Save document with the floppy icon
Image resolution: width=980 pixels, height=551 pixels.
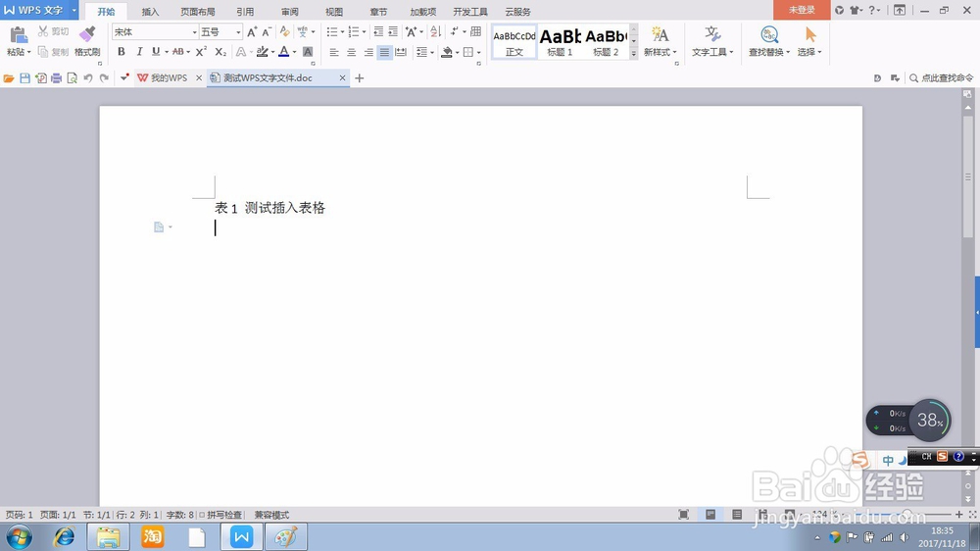(25, 78)
